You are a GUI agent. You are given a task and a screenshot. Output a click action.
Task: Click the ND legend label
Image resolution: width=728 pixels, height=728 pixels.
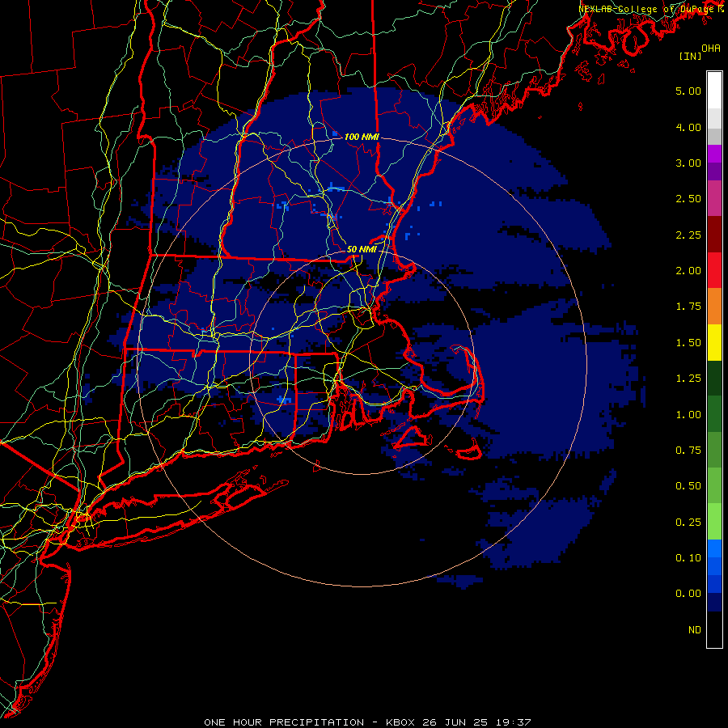click(x=695, y=630)
